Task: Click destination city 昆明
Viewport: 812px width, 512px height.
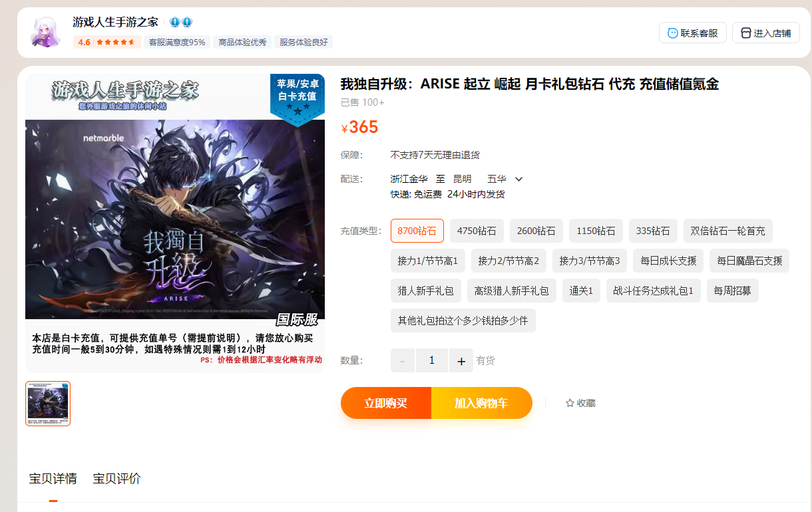Action: click(x=462, y=179)
